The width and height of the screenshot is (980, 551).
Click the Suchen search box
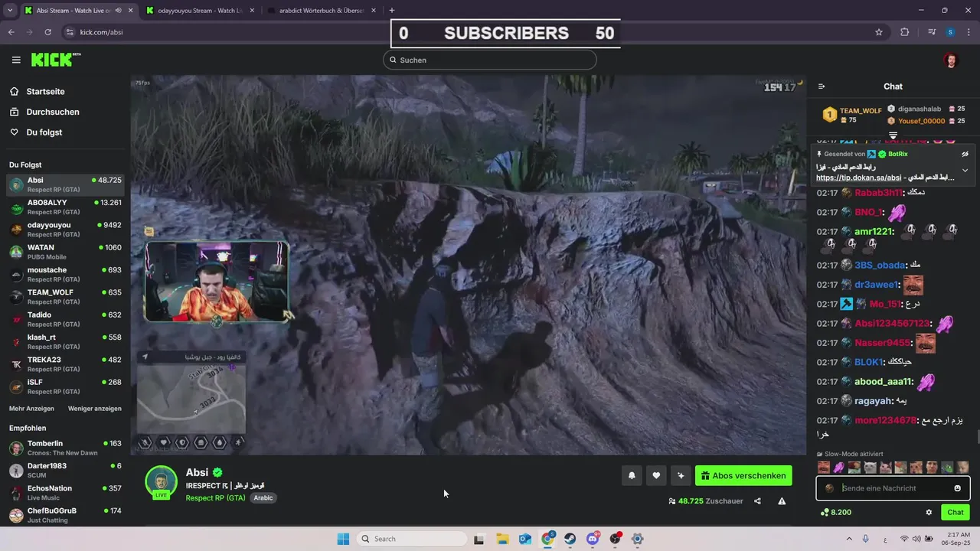(x=490, y=60)
